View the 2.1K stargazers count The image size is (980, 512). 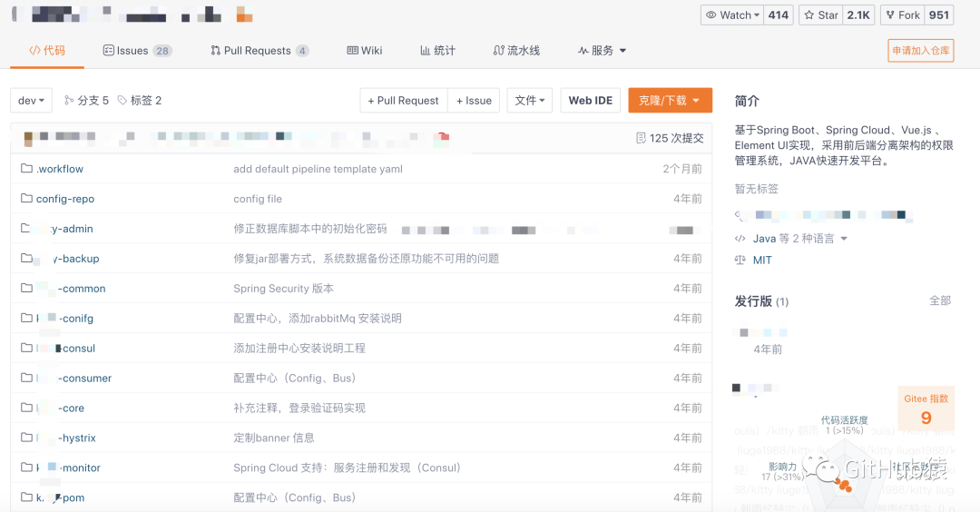pyautogui.click(x=858, y=15)
